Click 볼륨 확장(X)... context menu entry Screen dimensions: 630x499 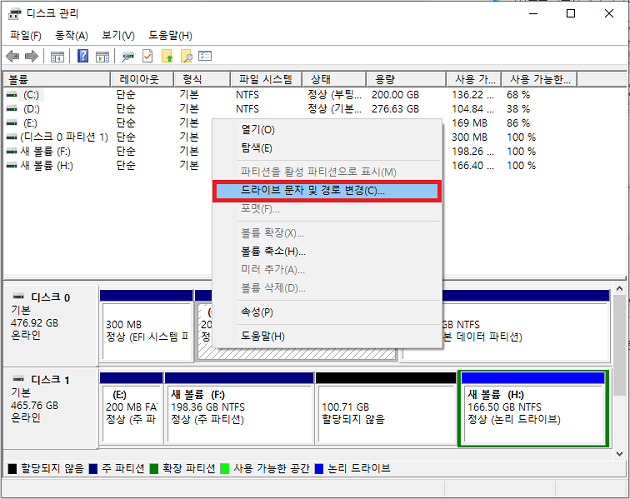(x=327, y=233)
